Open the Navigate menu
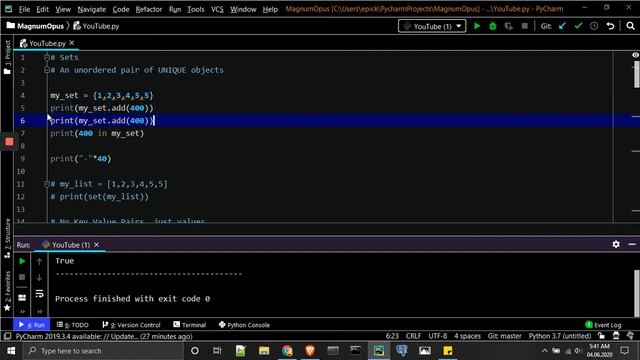The width and height of the screenshot is (640, 360). coord(92,9)
